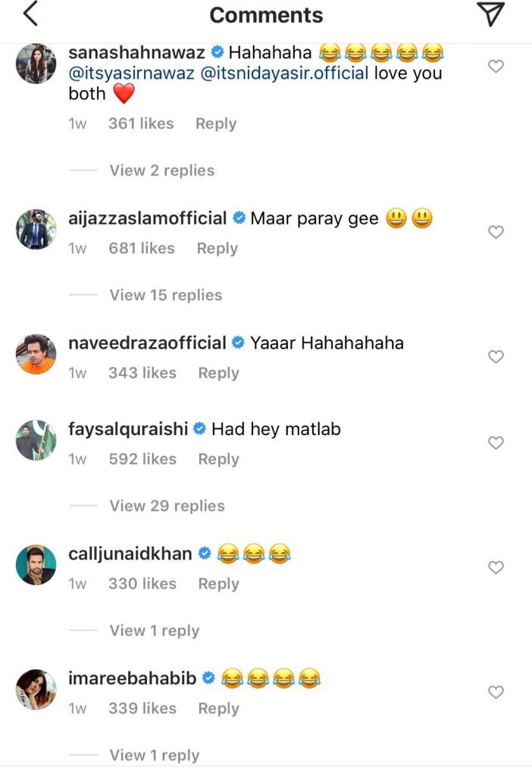Reply to naveedrazaofficial's comment
Viewport: 532px width, 776px height.
tap(218, 373)
